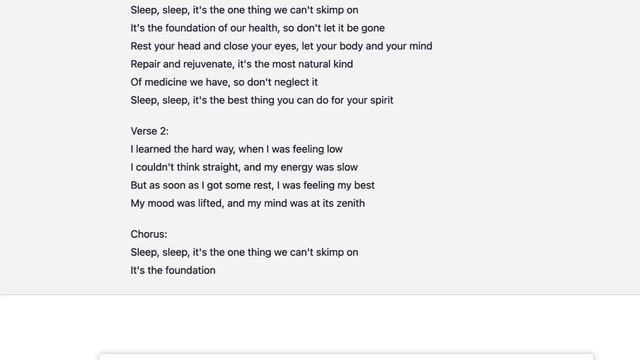This screenshot has width=640, height=360.
Task: Click line 'Of medicine we have'
Action: (224, 82)
